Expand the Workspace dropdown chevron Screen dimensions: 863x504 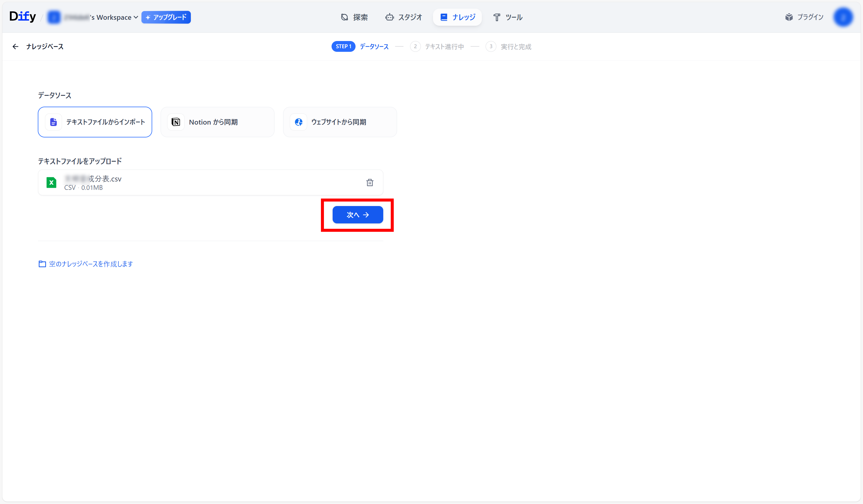tap(136, 17)
